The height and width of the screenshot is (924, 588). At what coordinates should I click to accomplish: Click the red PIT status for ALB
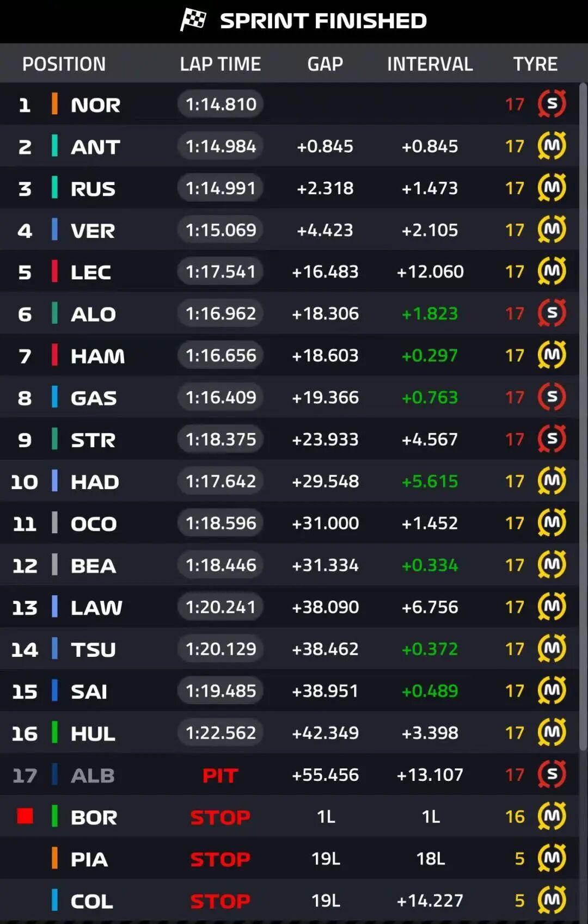pyautogui.click(x=220, y=775)
